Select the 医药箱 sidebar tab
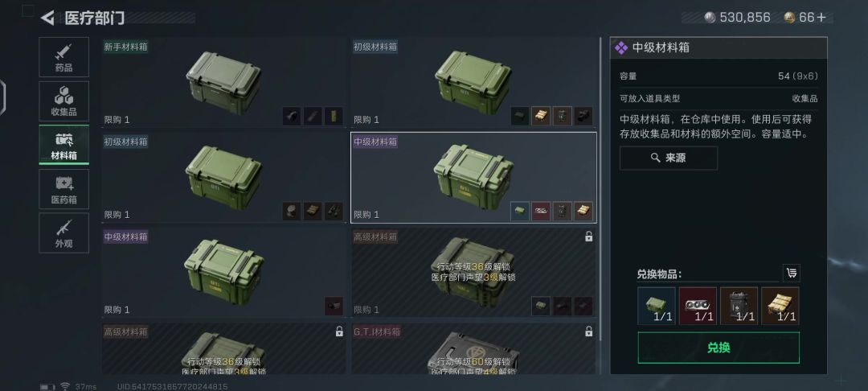Screen dimensions: 868x391 pyautogui.click(x=63, y=189)
